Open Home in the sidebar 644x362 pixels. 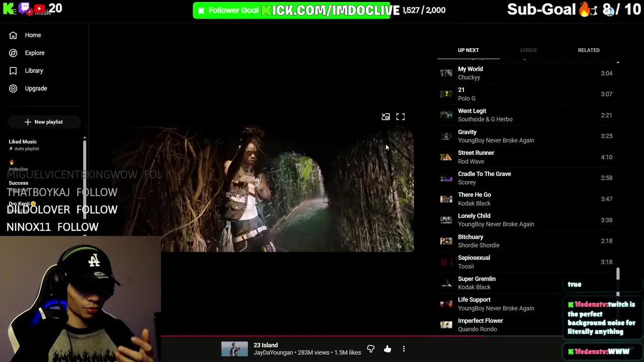[x=25, y=35]
